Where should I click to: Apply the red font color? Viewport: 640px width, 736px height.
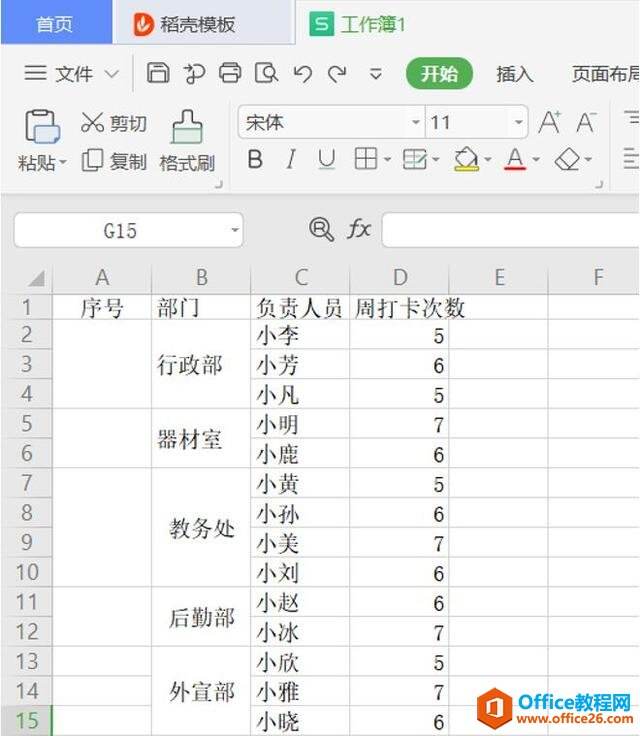515,159
